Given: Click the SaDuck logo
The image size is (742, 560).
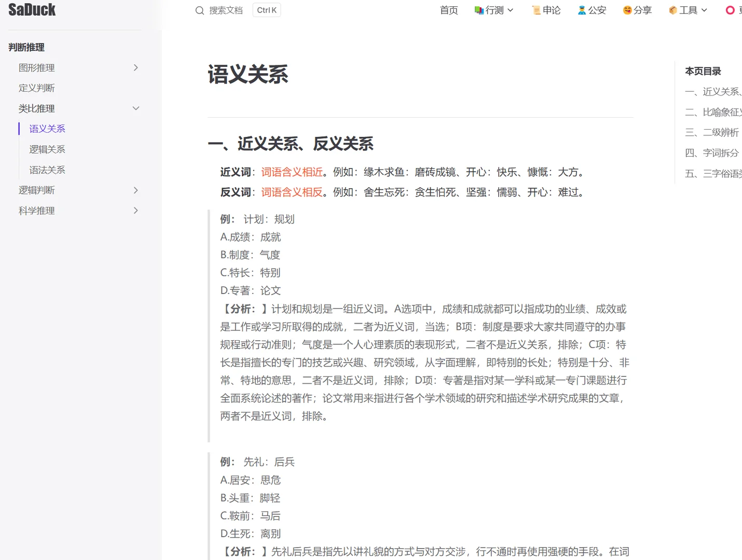Looking at the screenshot, I should (x=32, y=9).
